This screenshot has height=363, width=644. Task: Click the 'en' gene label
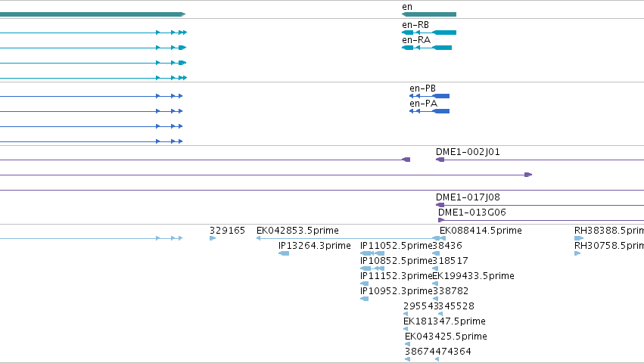pyautogui.click(x=407, y=7)
